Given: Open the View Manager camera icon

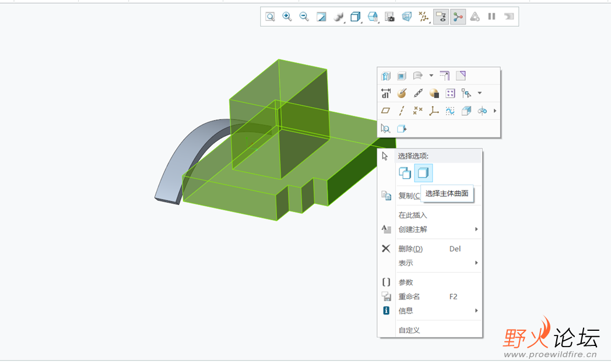Looking at the screenshot, I should [x=389, y=16].
